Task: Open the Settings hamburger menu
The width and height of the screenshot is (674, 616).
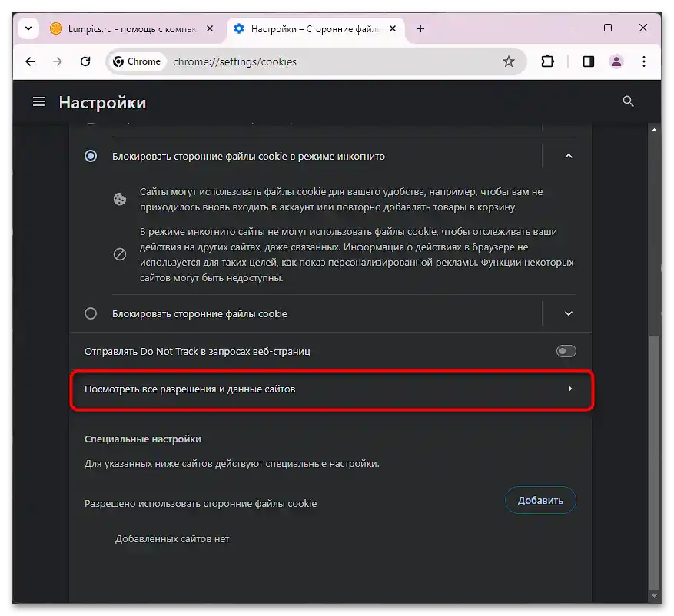Action: click(x=39, y=101)
